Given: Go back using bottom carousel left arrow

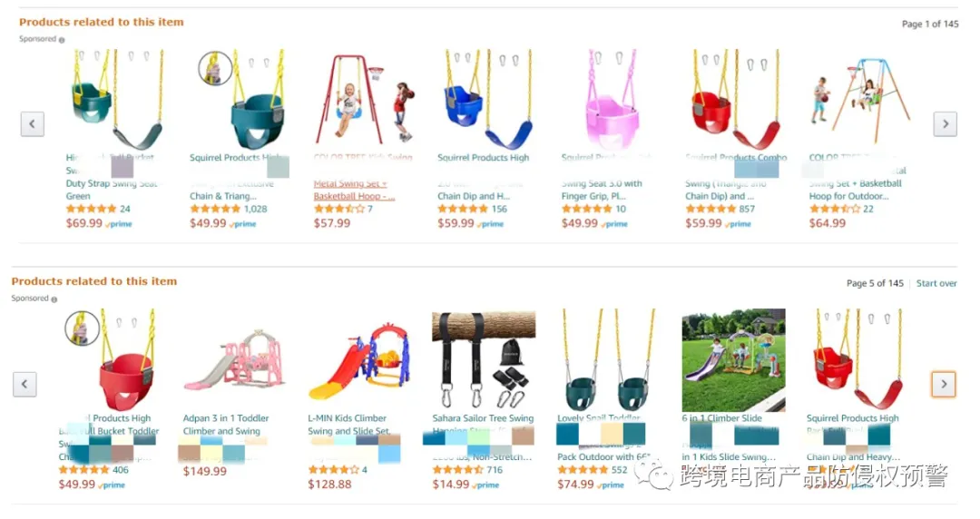Looking at the screenshot, I should (x=24, y=384).
